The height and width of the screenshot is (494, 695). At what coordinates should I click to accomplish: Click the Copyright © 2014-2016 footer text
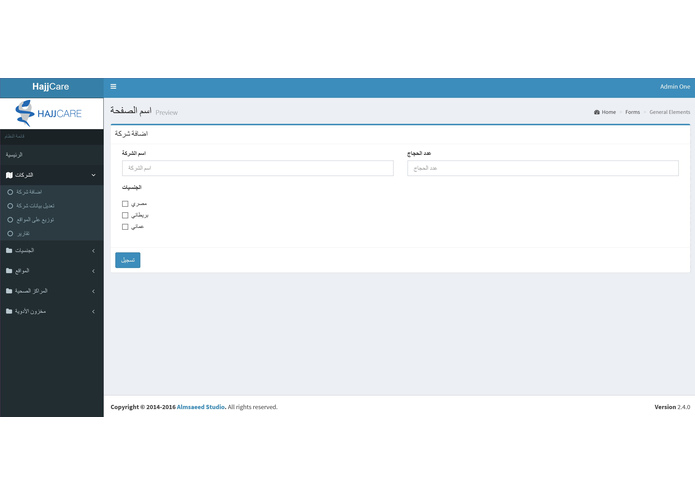pyautogui.click(x=143, y=407)
